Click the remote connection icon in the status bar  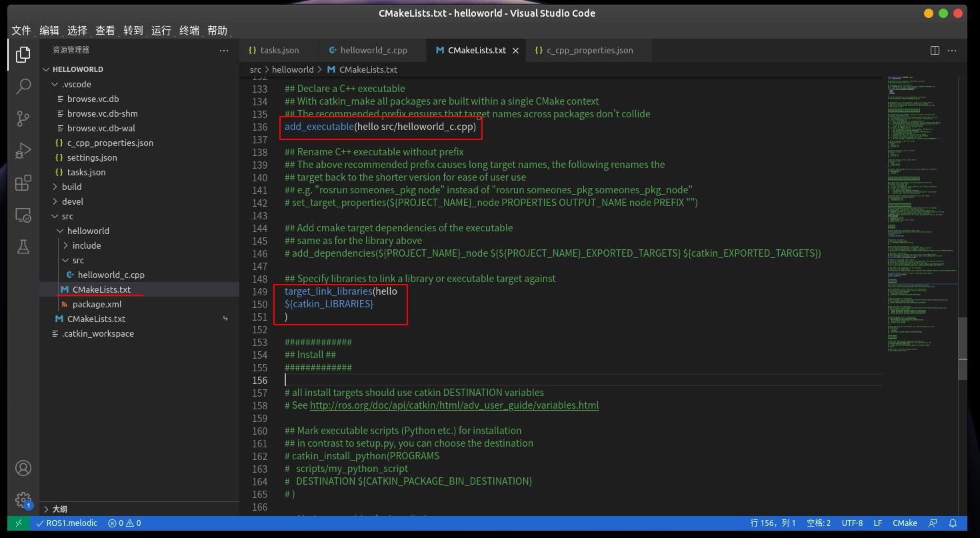(x=18, y=523)
